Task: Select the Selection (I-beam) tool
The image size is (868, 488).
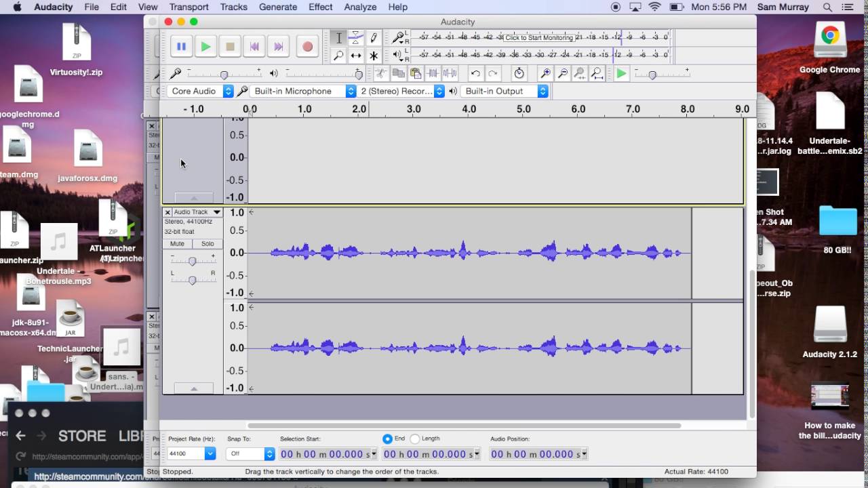Action: pyautogui.click(x=338, y=39)
